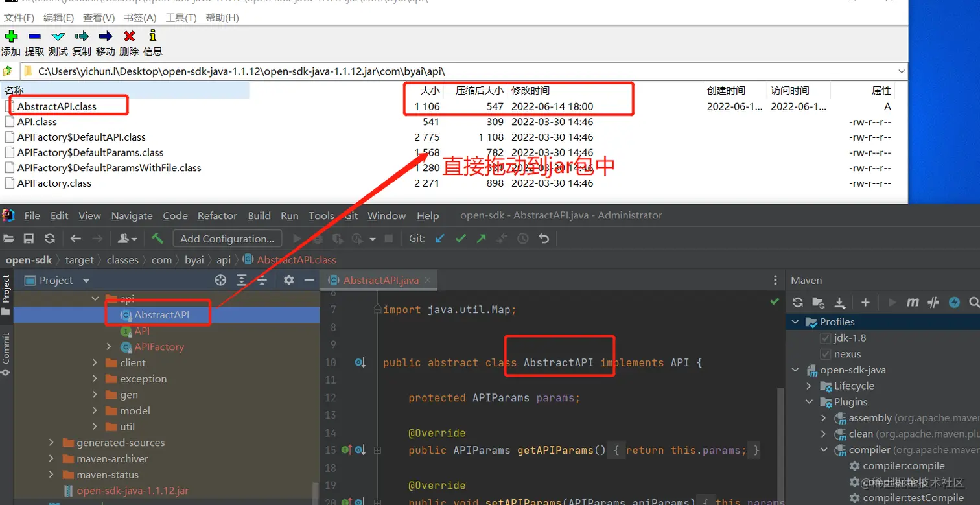Select open-sdk-java-1.1.12.jar in Project tree
The height and width of the screenshot is (505, 980).
[133, 491]
